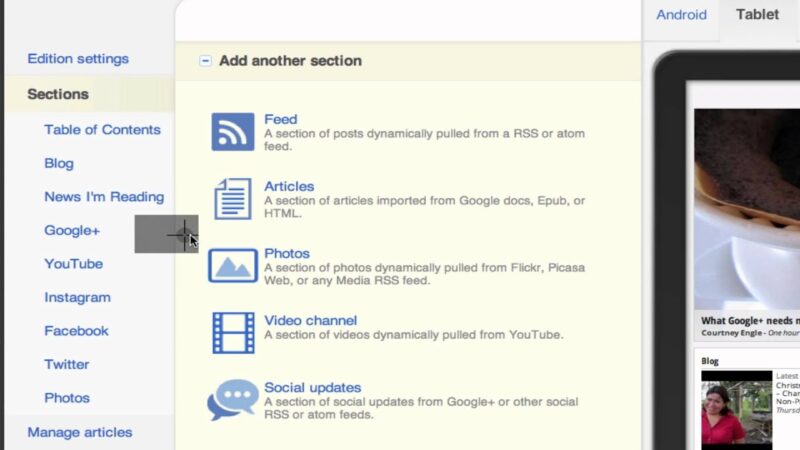Switch to the Tablet preview tab
800x450 pixels.
[x=757, y=14]
